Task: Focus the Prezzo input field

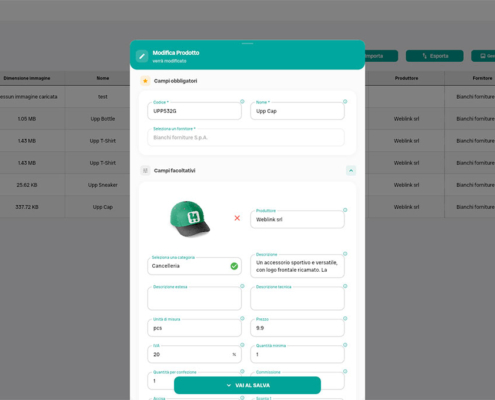Action: coord(297,328)
